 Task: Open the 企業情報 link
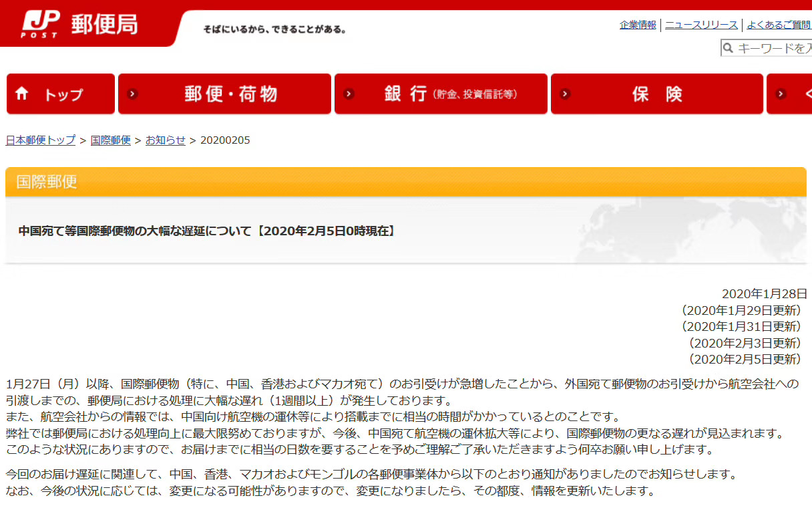click(x=638, y=25)
